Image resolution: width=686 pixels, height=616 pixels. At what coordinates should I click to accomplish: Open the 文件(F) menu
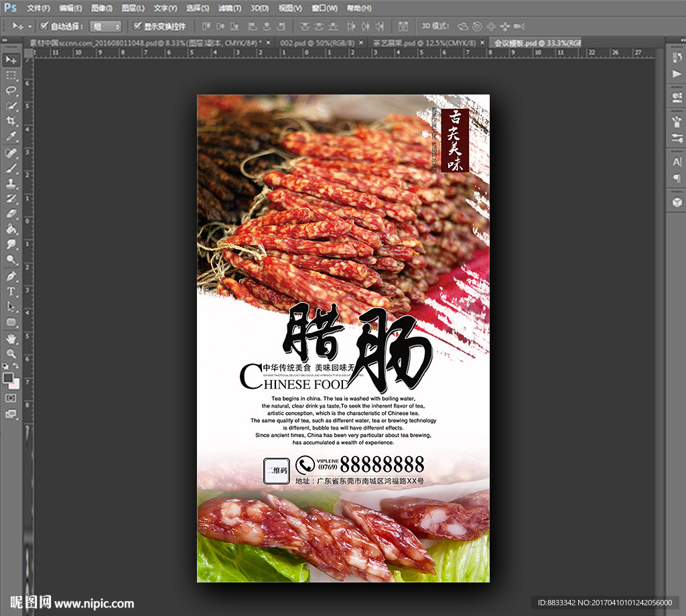38,8
